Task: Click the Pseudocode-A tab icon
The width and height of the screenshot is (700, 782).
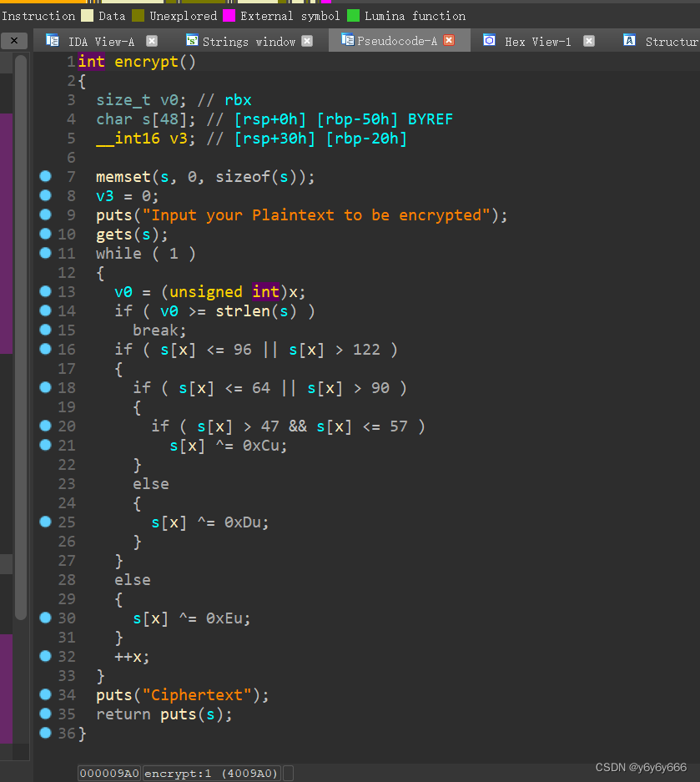Action: point(348,40)
